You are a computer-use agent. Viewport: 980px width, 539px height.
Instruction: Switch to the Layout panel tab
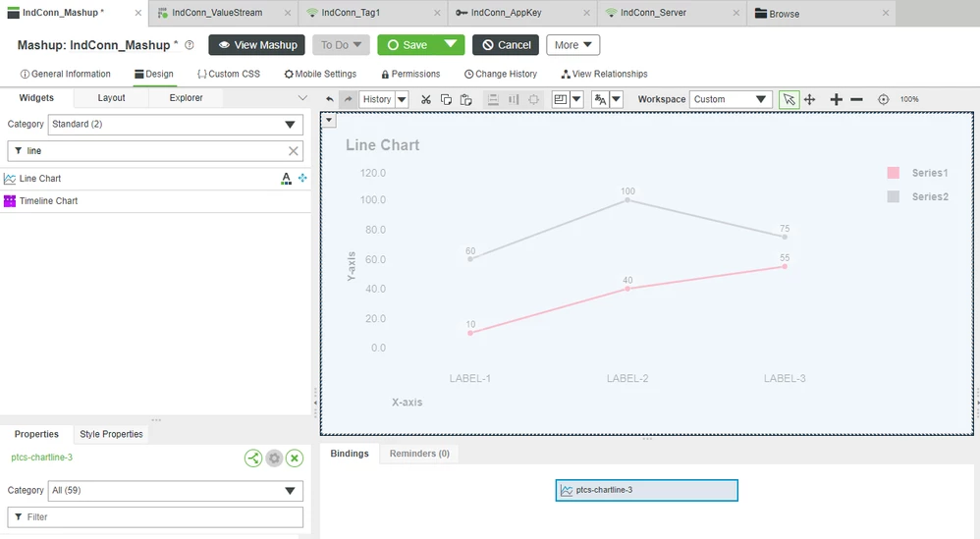[111, 98]
